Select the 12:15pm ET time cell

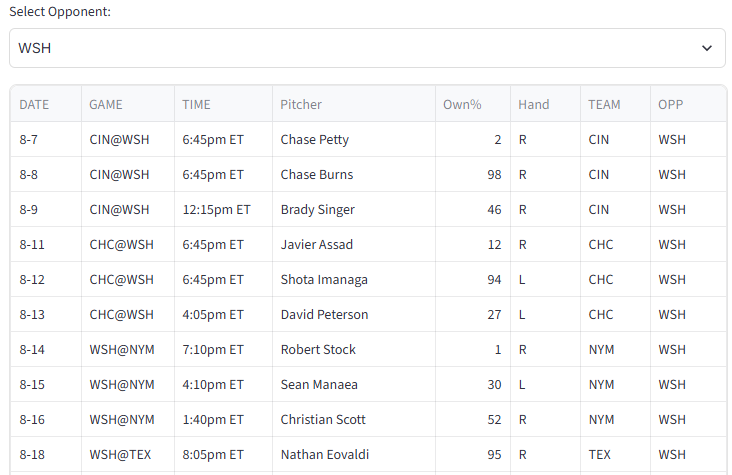point(223,209)
